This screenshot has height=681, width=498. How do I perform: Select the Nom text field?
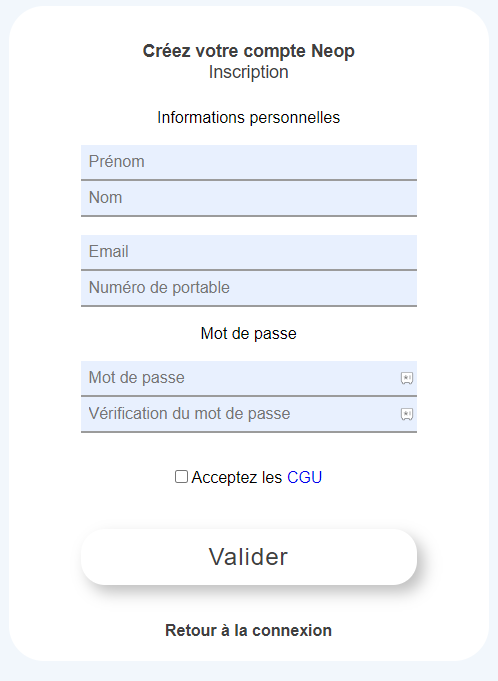pos(249,198)
